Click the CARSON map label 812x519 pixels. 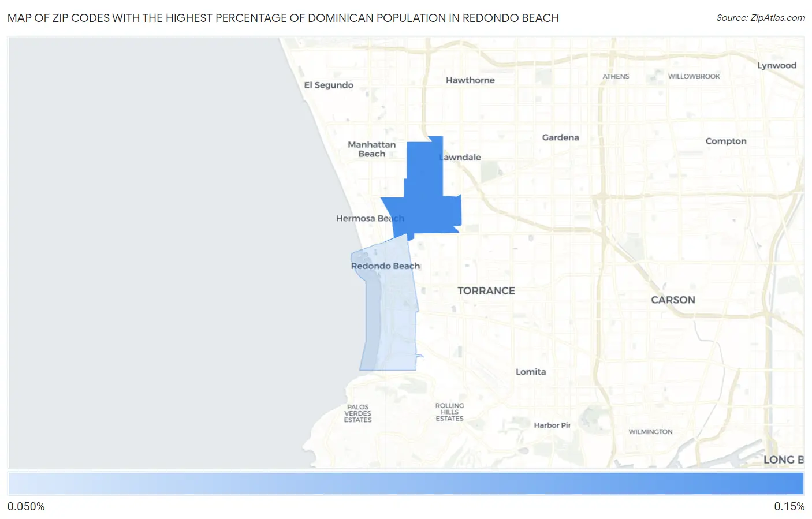click(x=673, y=300)
